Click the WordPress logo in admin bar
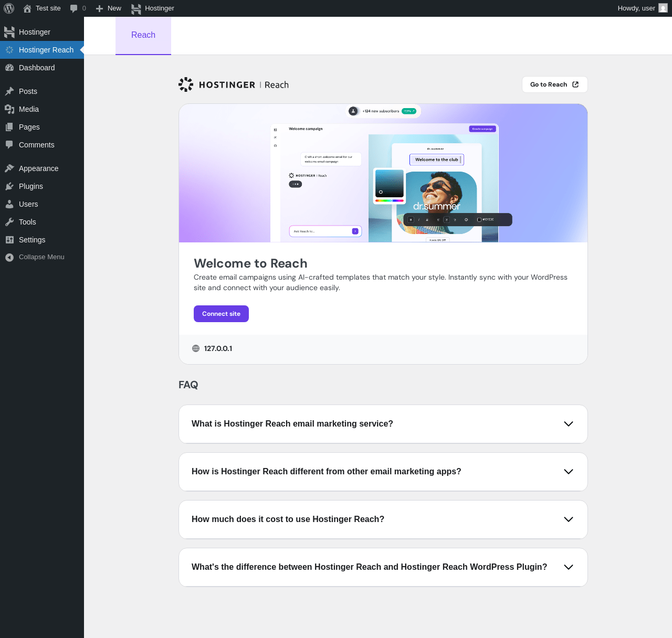 point(9,8)
